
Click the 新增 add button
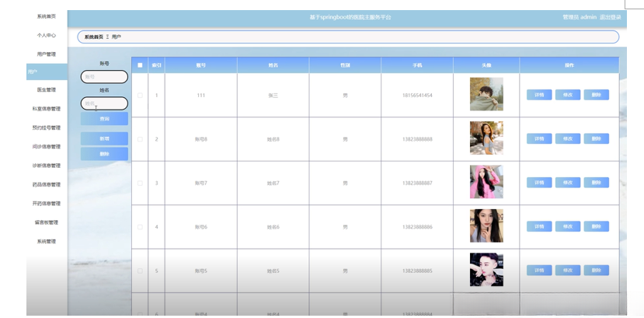pyautogui.click(x=104, y=139)
